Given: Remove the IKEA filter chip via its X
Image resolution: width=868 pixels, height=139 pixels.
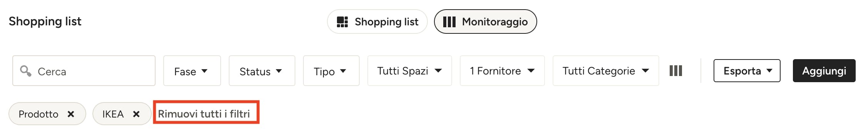Looking at the screenshot, I should 136,114.
